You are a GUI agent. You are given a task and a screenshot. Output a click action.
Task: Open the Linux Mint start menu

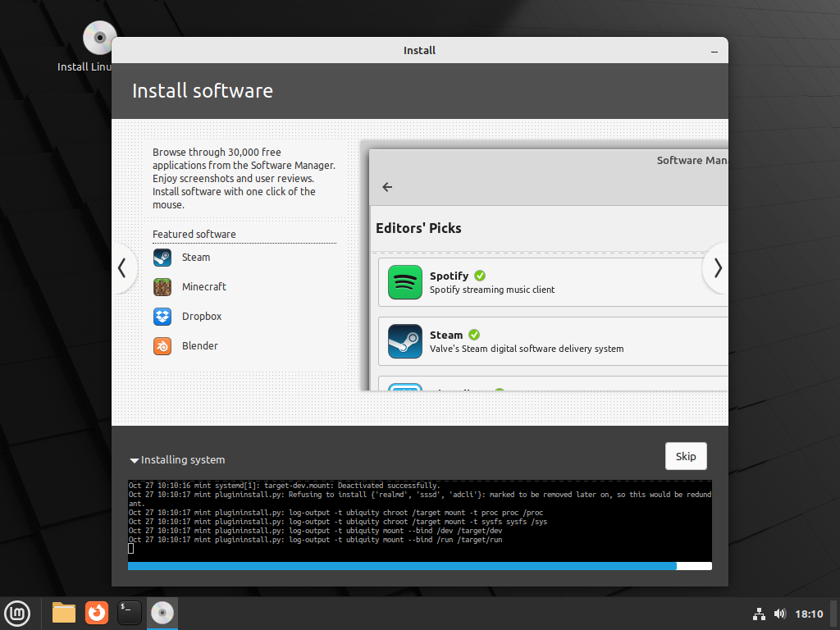(x=17, y=612)
